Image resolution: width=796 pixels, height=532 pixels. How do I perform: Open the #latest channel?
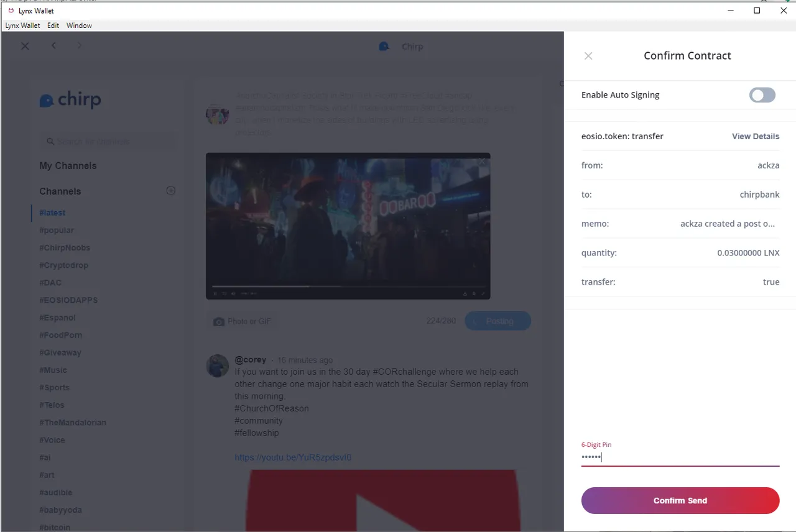tap(52, 213)
